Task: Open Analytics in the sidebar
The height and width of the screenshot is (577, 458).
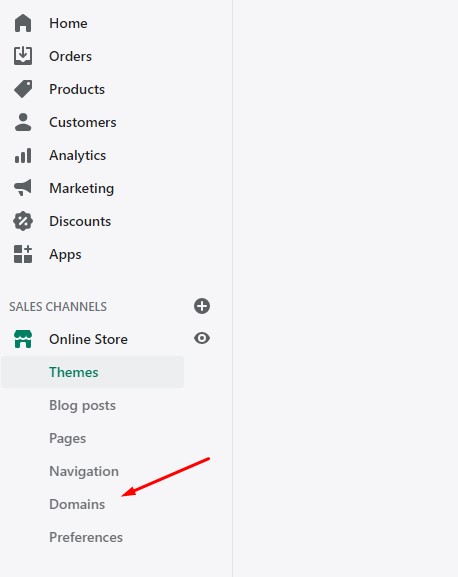Action: [78, 155]
